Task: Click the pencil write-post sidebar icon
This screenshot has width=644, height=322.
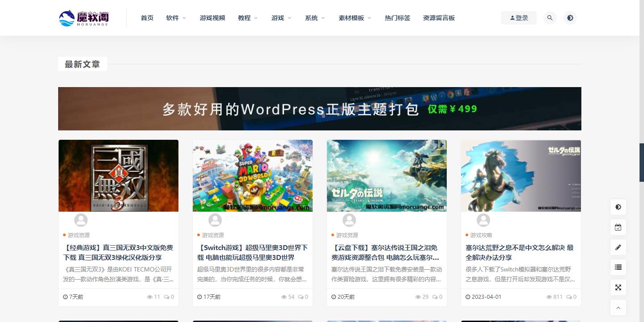Action: 618,247
